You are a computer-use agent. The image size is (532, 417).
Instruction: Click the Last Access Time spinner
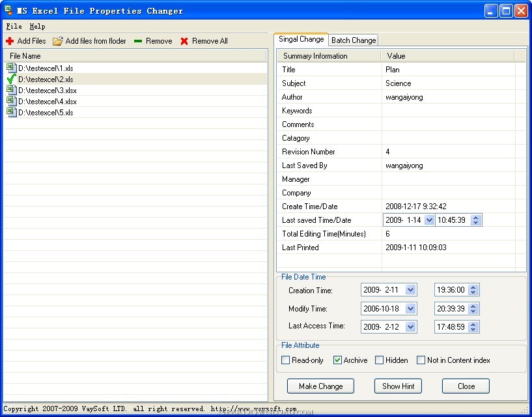[x=473, y=326]
